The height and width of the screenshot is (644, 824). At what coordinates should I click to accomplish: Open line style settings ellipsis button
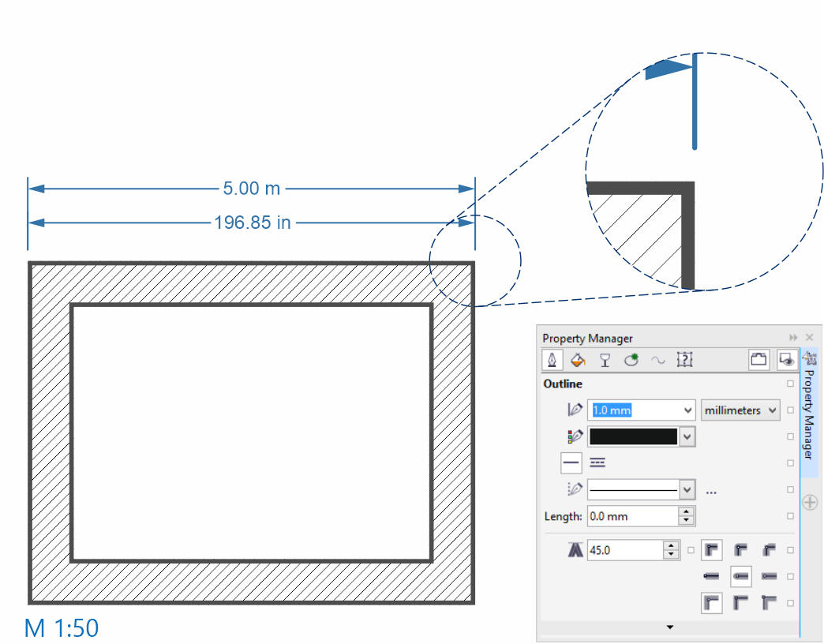click(711, 492)
